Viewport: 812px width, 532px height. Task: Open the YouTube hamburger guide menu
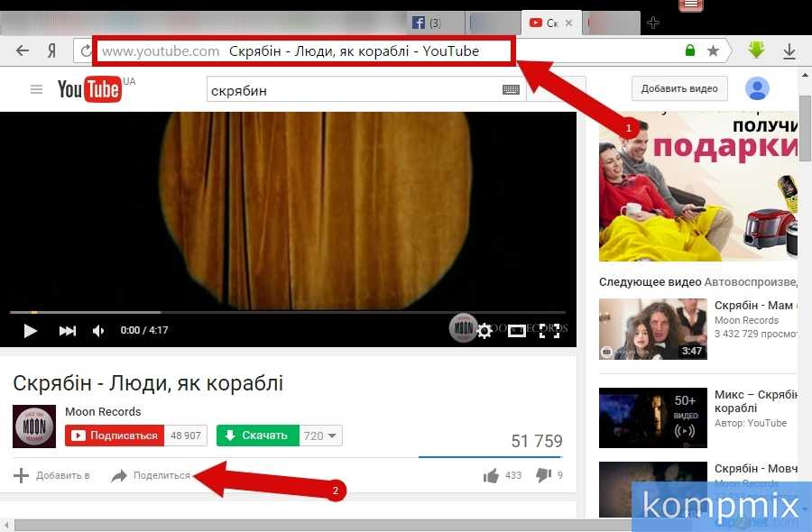click(36, 89)
